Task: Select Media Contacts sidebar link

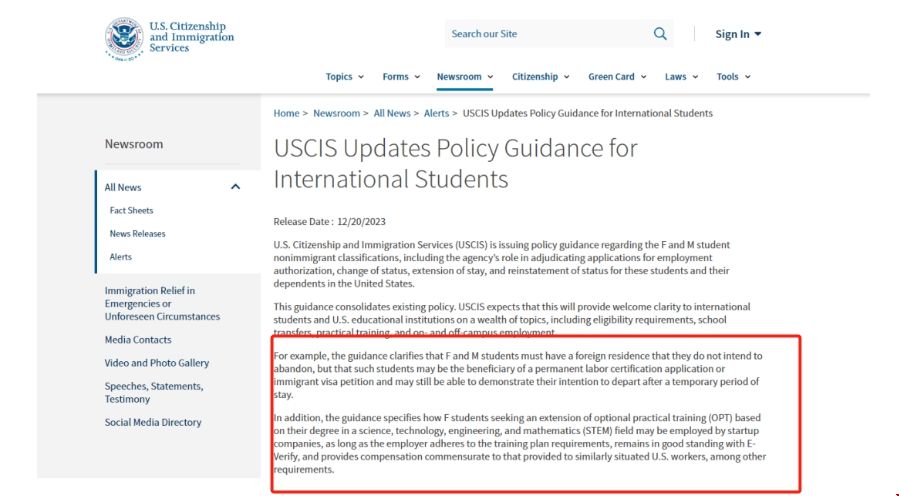Action: (x=138, y=340)
